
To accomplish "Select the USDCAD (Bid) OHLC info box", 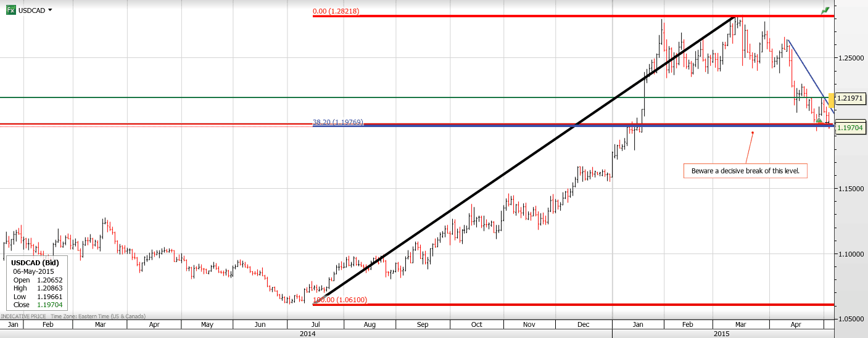I will tap(37, 283).
